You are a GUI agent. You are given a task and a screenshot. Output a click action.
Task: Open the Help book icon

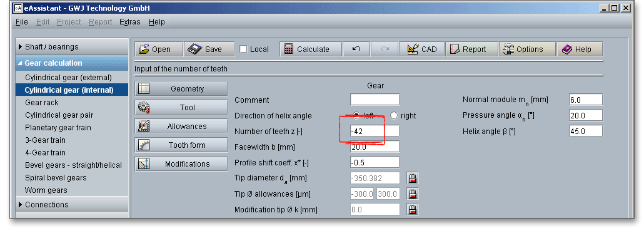(580, 49)
